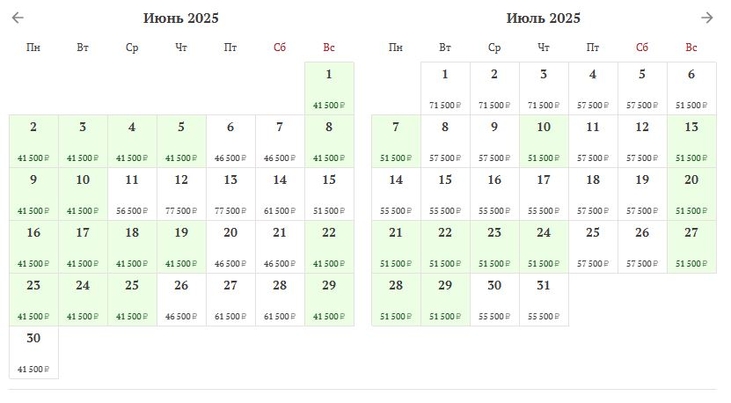Choose July 31 date cell

(x=544, y=299)
